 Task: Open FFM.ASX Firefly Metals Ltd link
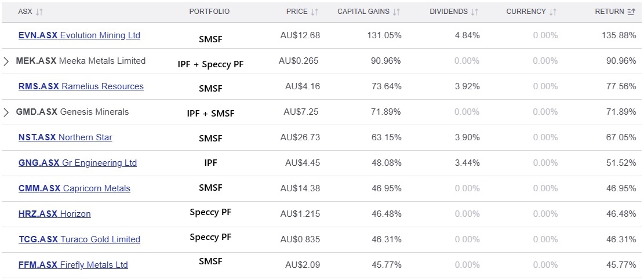click(x=73, y=265)
